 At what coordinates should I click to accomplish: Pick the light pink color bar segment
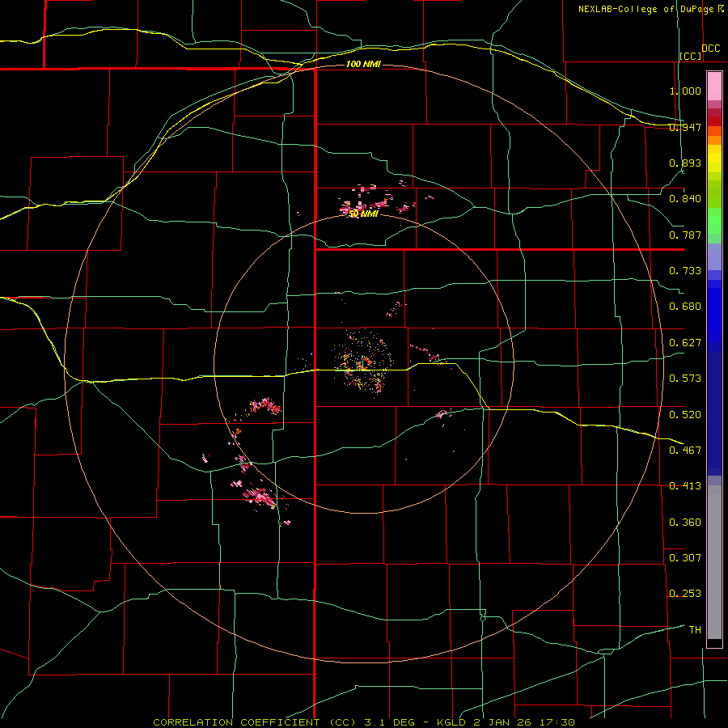[714, 87]
